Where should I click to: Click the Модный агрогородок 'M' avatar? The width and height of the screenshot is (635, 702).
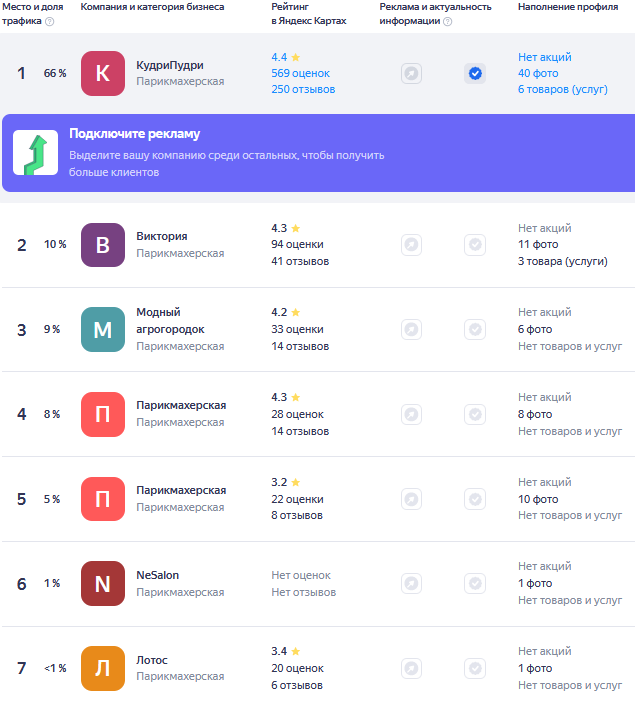(x=103, y=330)
